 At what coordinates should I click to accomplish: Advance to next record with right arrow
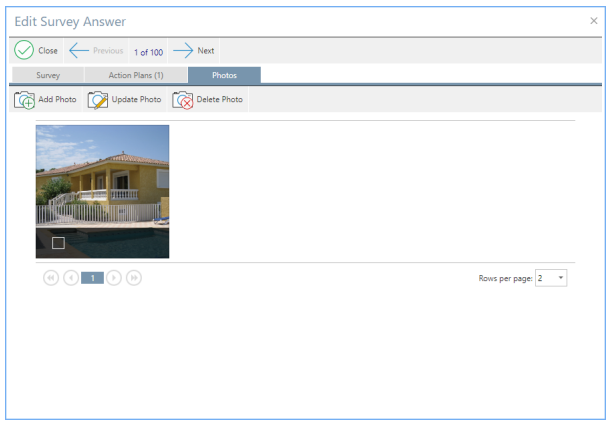point(183,51)
